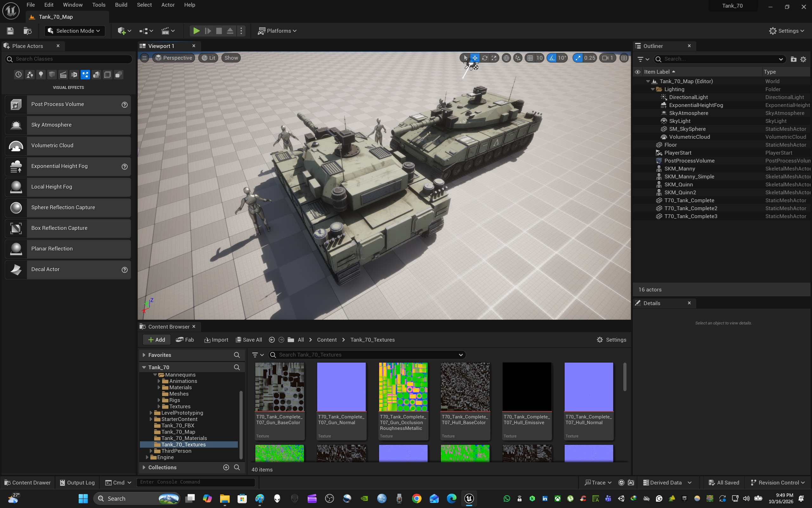Image resolution: width=812 pixels, height=508 pixels.
Task: Toggle scale snapping in the viewport
Action: click(578, 58)
